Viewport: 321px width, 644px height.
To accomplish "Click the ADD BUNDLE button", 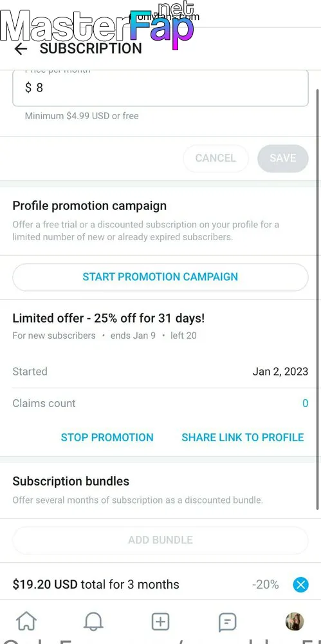I will point(161,540).
